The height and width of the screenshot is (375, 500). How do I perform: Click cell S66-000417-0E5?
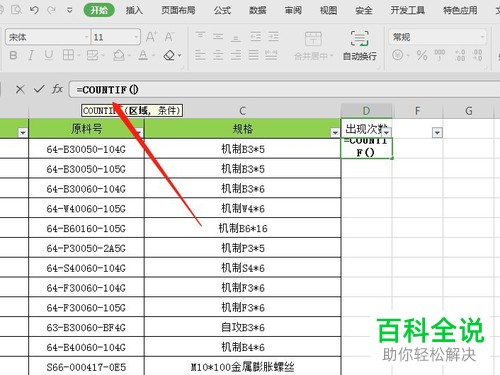[86, 367]
